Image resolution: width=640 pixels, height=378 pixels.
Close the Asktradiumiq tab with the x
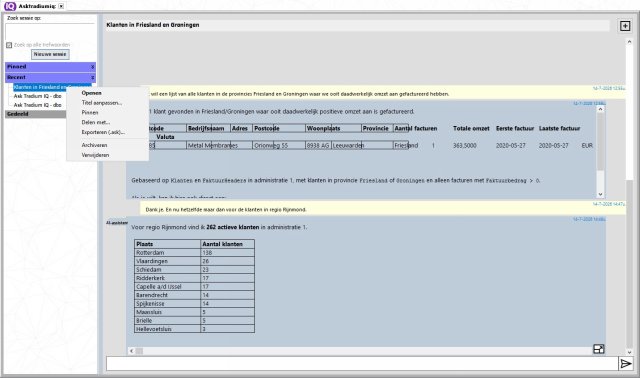point(61,6)
